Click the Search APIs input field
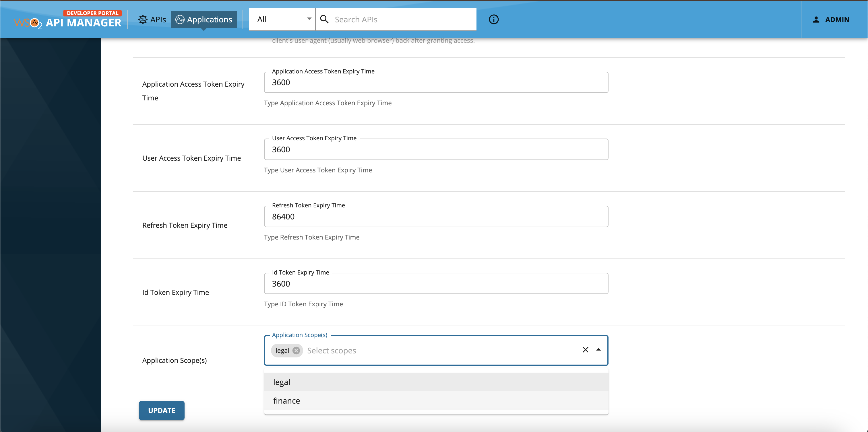 coord(387,19)
